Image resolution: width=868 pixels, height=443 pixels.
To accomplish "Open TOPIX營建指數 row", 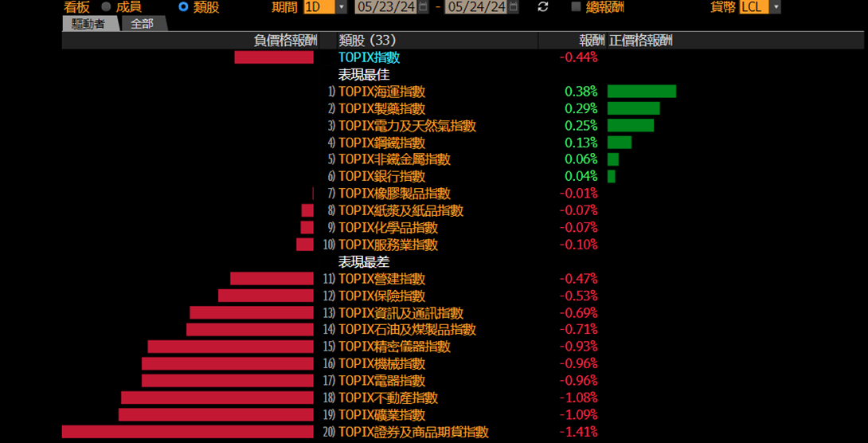I will (x=382, y=279).
